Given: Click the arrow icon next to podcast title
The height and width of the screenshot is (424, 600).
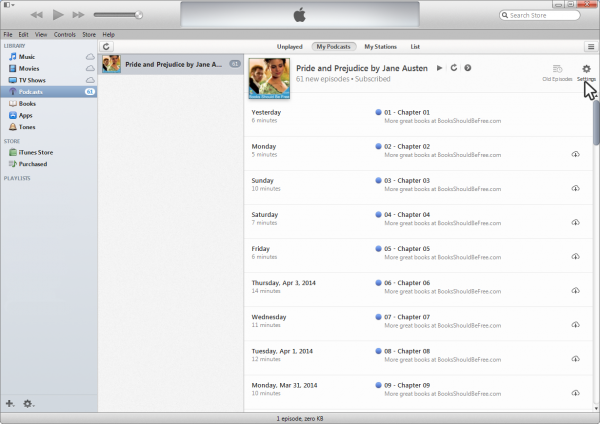Looking at the screenshot, I should (468, 68).
